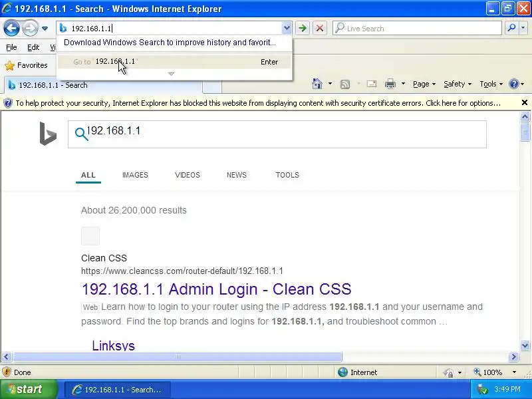
Task: Open the TOOLS search option
Action: click(287, 175)
